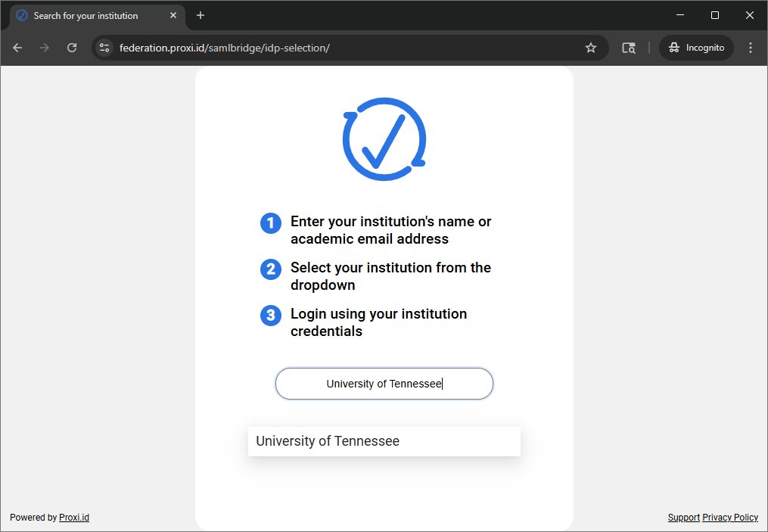Follow the Proxi.id link in footer
Image resolution: width=768 pixels, height=532 pixels.
tap(74, 518)
